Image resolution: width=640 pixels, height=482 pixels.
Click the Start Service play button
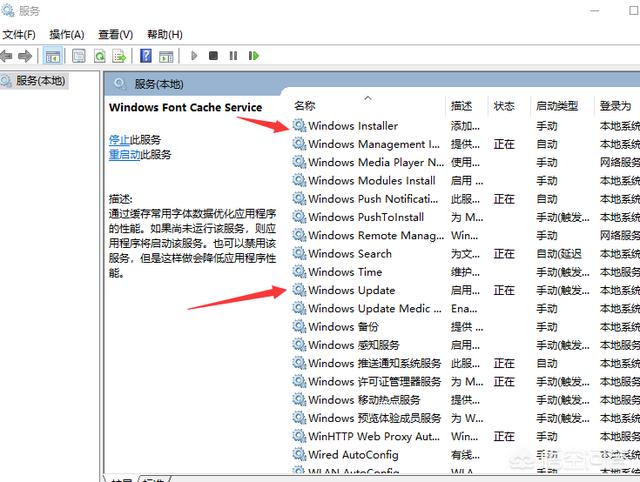(x=194, y=56)
